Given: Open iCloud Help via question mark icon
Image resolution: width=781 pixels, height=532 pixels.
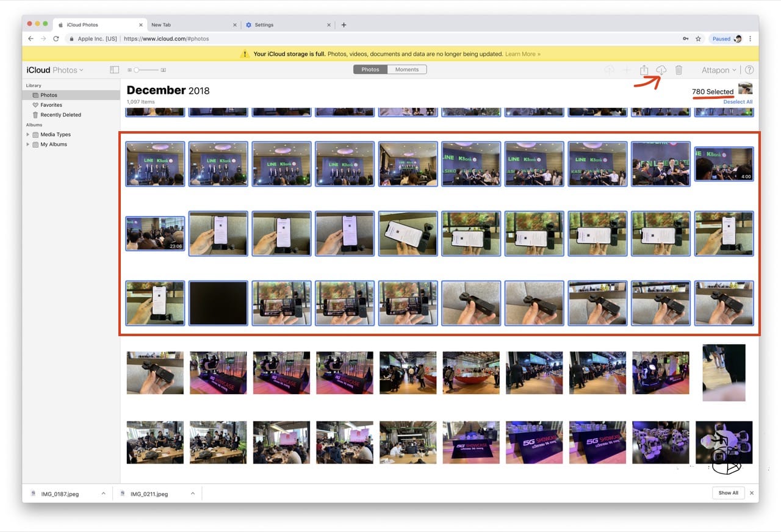Looking at the screenshot, I should click(x=750, y=70).
